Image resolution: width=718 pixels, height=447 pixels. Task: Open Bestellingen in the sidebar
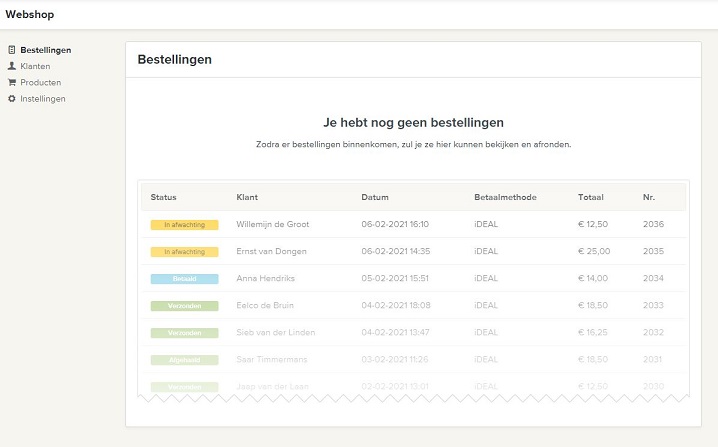click(46, 50)
